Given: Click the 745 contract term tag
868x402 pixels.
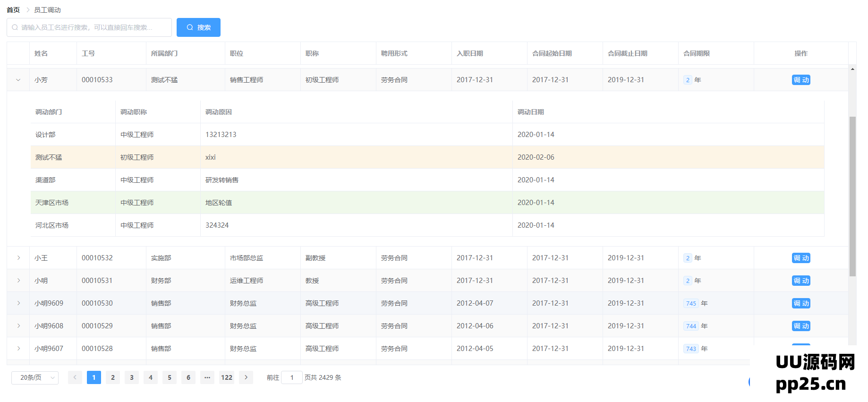Looking at the screenshot, I should pyautogui.click(x=691, y=303).
